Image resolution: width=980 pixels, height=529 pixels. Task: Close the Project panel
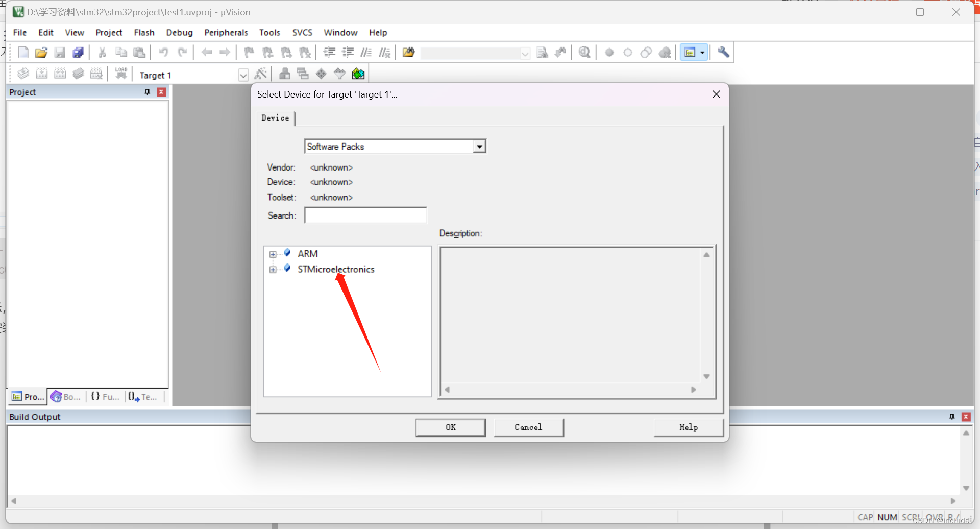tap(162, 92)
